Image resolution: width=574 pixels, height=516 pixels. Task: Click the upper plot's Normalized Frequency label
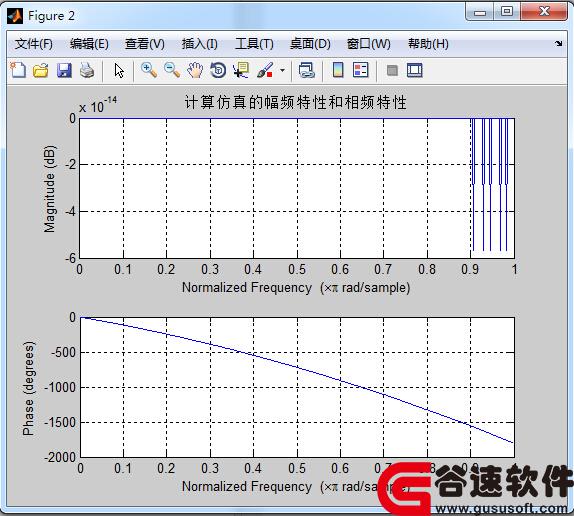[x=296, y=288]
